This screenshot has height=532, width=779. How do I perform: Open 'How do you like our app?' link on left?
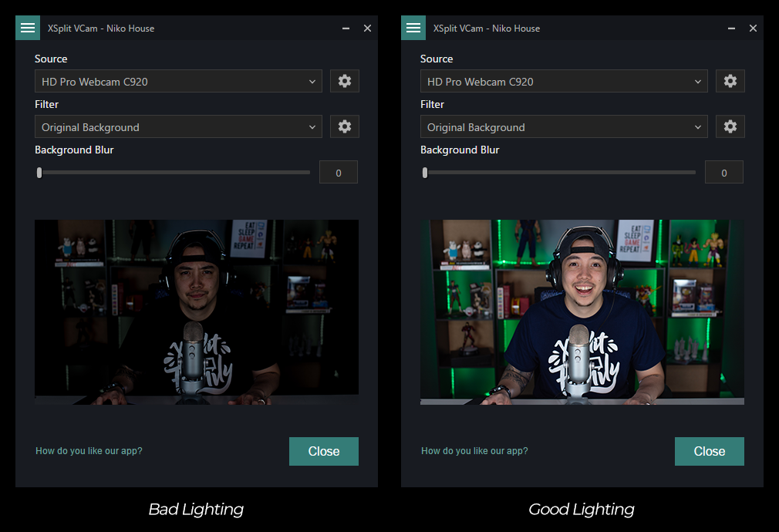tap(89, 451)
